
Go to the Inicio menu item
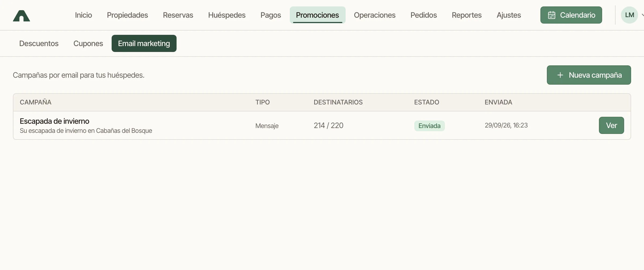tap(83, 15)
